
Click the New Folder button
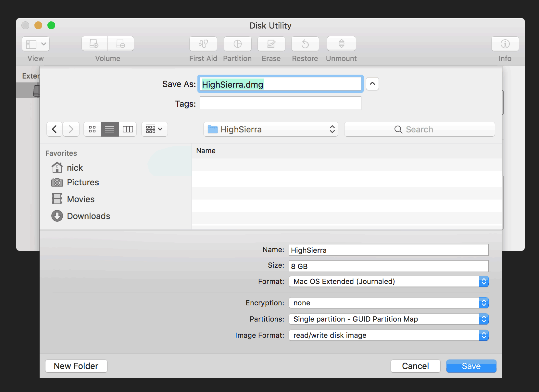(x=76, y=366)
